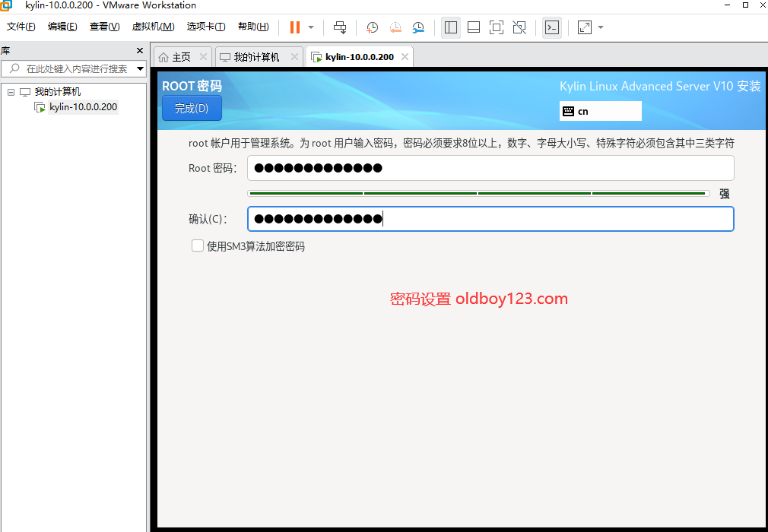Image resolution: width=768 pixels, height=532 pixels.
Task: Click the pause virtual machine icon
Action: click(295, 27)
